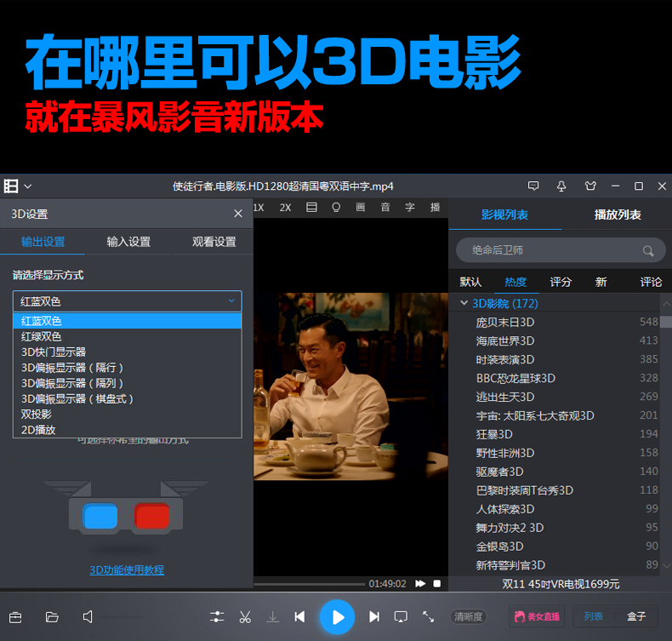The image size is (672, 641).
Task: Choose 红蓝双色 from the dropdown list
Action: [x=128, y=321]
